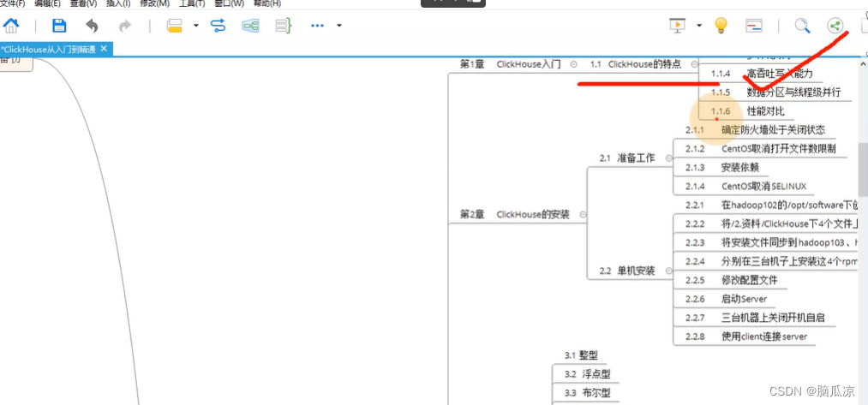Select topic 1.1.5 数据分区与线程级并行
Screen dimensions: 868x405
(775, 92)
